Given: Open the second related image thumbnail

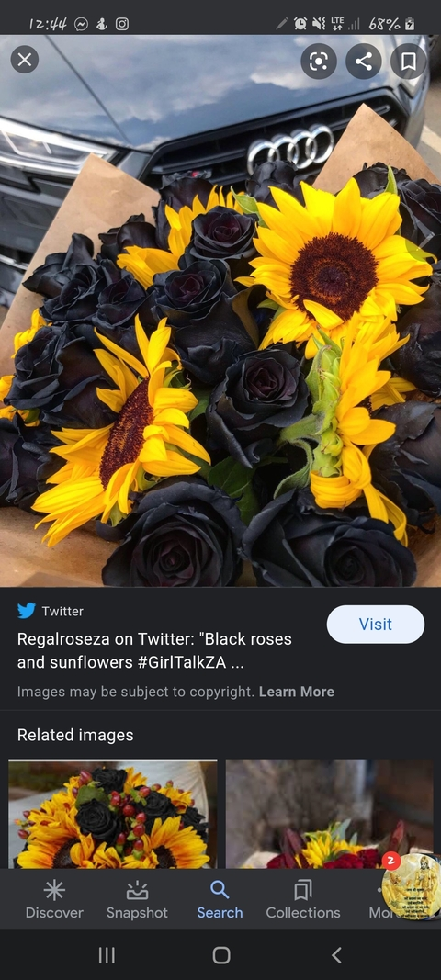Looking at the screenshot, I should click(x=330, y=814).
